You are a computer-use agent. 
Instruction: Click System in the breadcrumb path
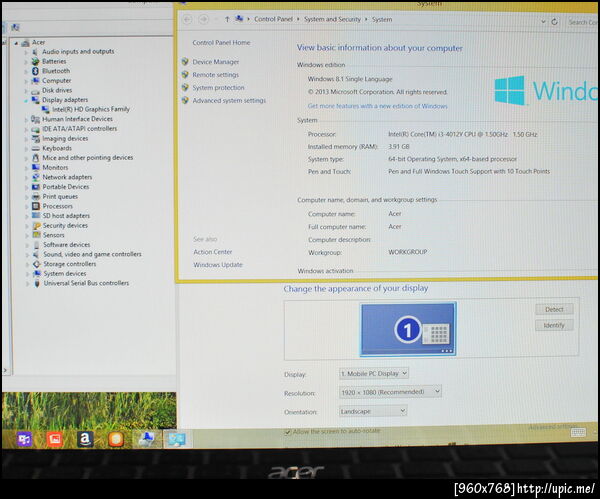(x=382, y=19)
